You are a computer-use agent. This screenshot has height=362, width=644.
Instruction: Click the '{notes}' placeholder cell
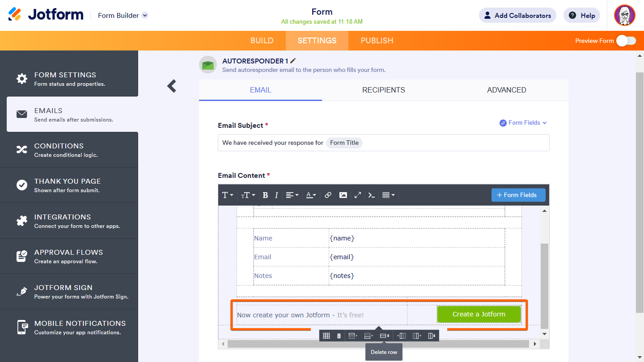coord(417,276)
